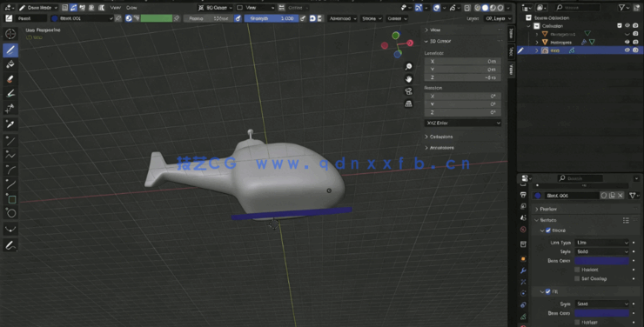The height and width of the screenshot is (327, 644).
Task: Select the Annotate tool at toolbar bottom
Action: [x=10, y=245]
